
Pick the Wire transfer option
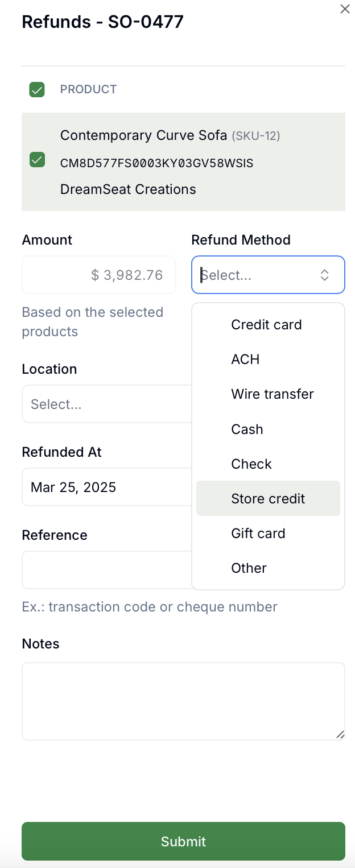click(272, 394)
